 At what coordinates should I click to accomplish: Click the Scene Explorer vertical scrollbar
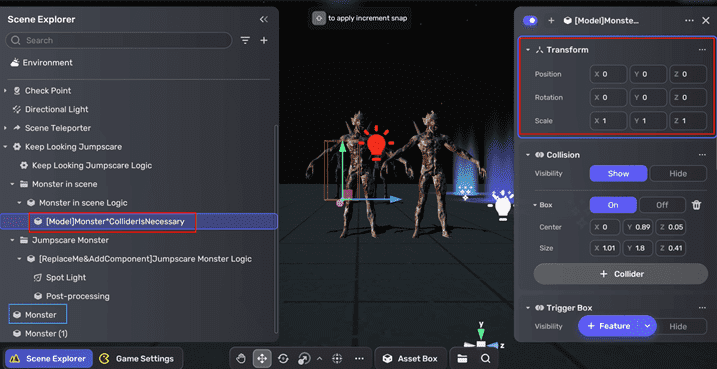[275, 229]
